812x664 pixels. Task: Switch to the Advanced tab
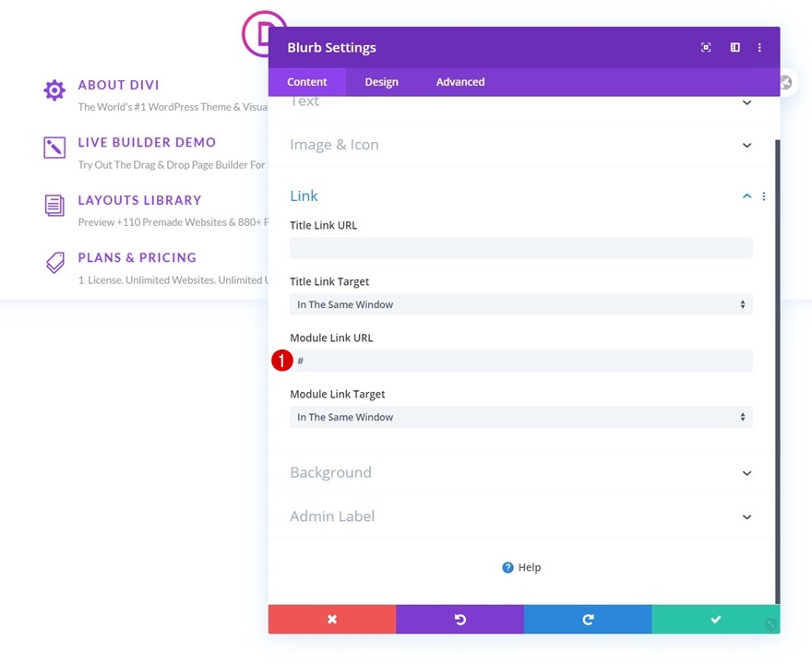pos(460,82)
